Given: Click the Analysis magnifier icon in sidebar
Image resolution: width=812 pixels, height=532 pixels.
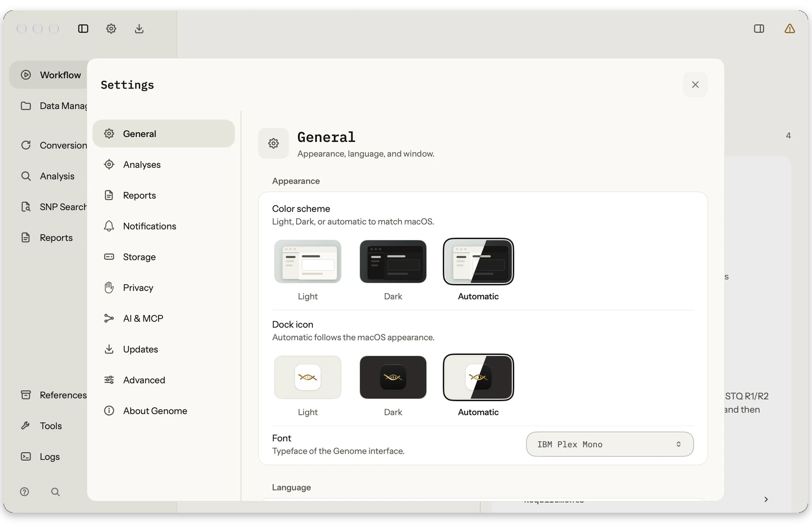Looking at the screenshot, I should coord(26,176).
